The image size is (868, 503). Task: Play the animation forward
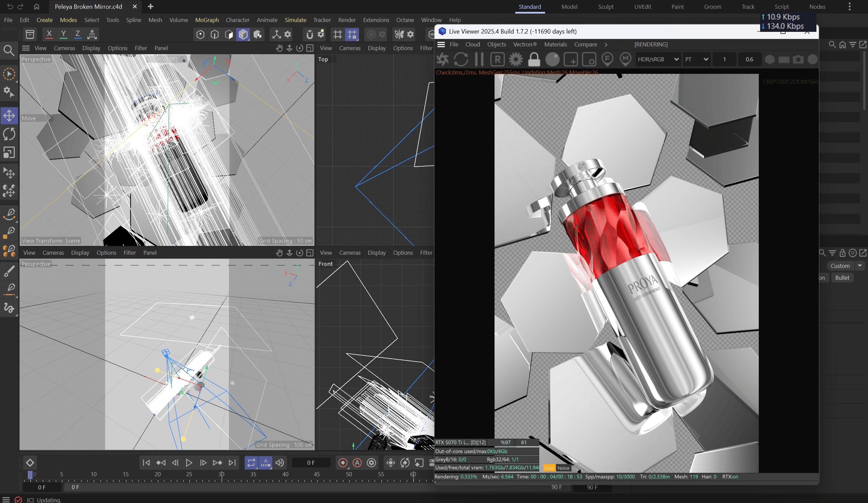tap(189, 463)
